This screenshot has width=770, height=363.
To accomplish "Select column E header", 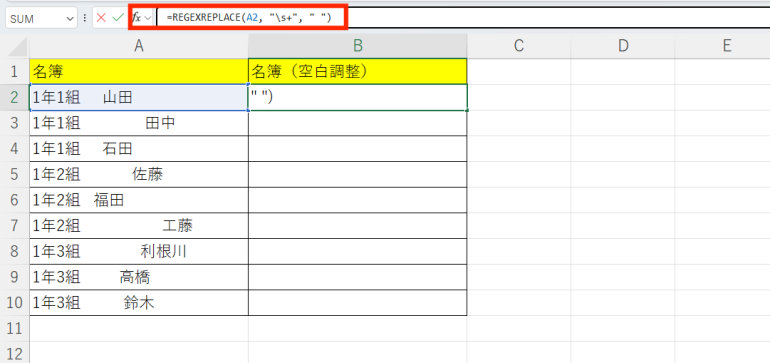I will [723, 46].
